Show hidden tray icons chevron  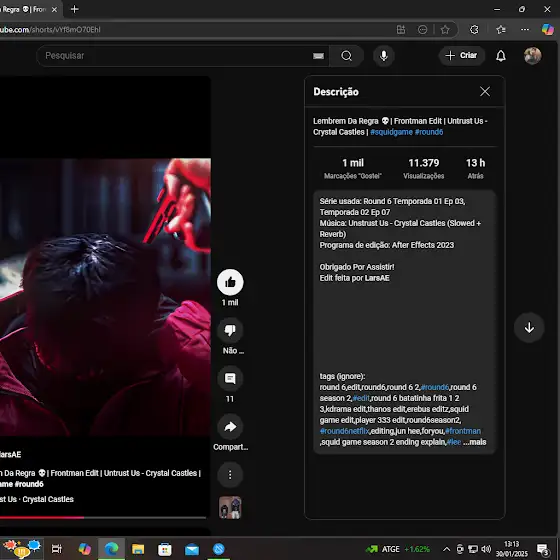[x=446, y=549]
